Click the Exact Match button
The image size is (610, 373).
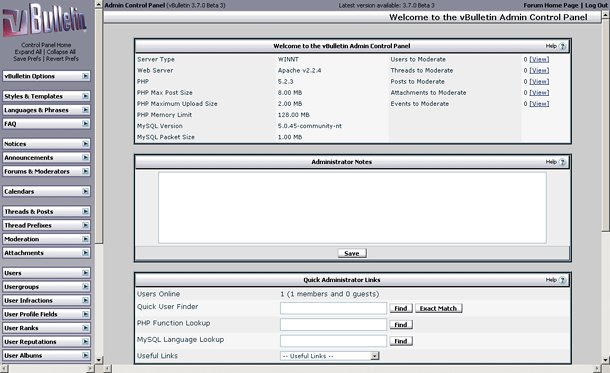[x=438, y=308]
